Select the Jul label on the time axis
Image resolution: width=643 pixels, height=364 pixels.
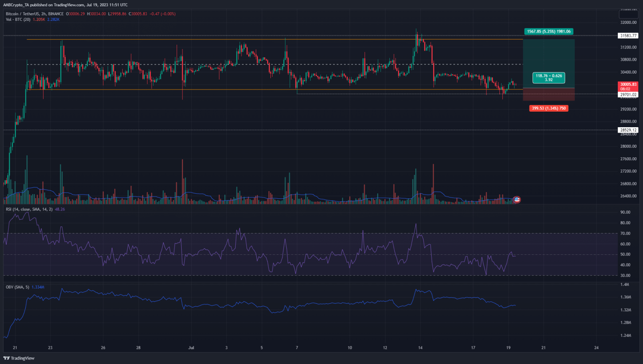coord(191,347)
